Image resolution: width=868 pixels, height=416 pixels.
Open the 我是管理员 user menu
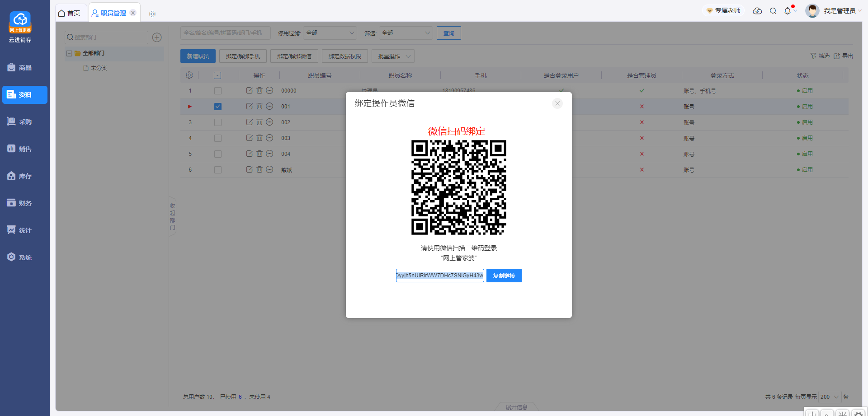tap(834, 11)
